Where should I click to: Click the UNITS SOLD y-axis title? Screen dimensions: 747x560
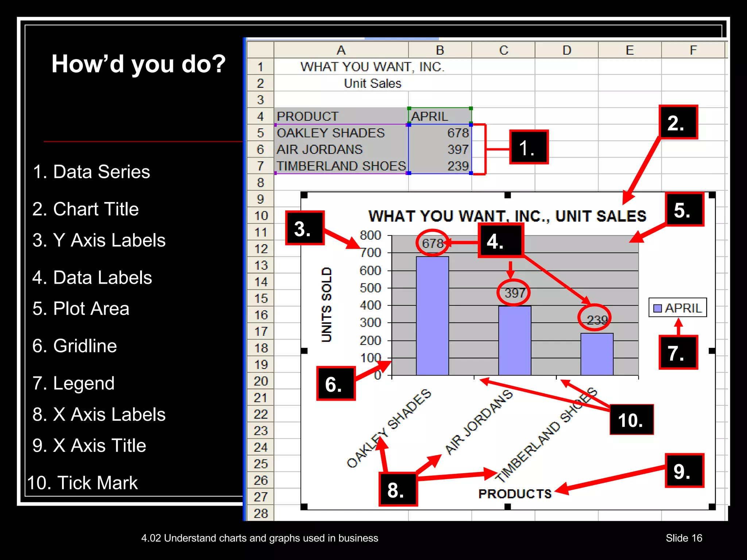pos(326,305)
